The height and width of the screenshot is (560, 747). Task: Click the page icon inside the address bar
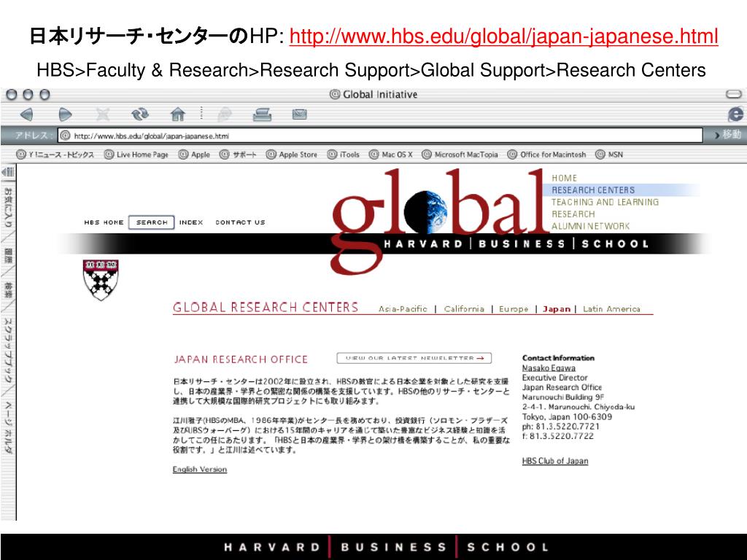click(x=65, y=136)
